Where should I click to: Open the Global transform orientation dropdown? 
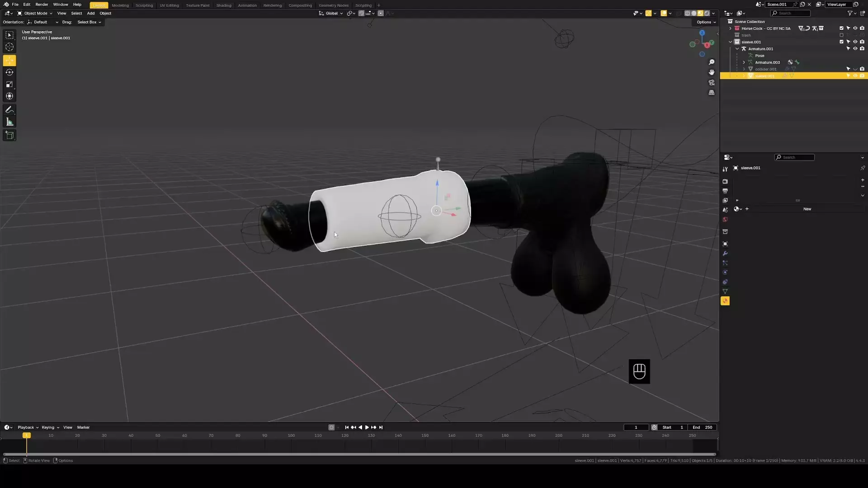click(331, 13)
